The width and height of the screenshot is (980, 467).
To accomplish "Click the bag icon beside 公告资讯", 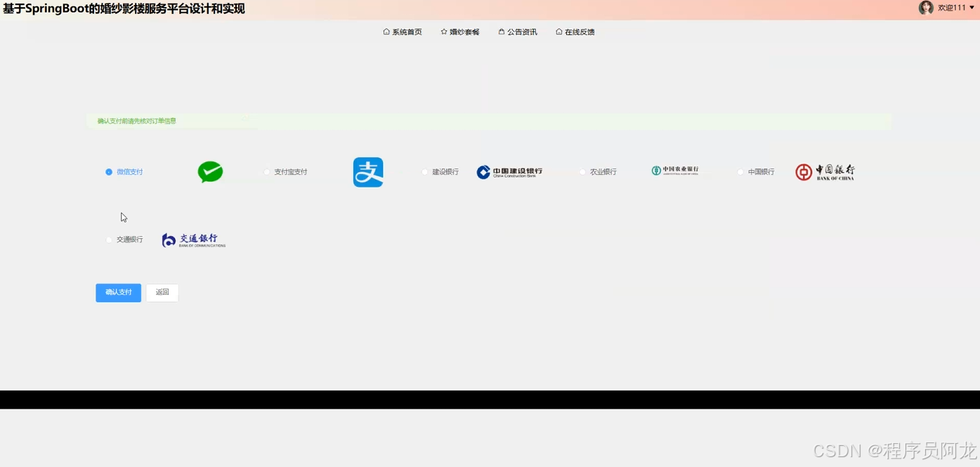I will (x=502, y=32).
